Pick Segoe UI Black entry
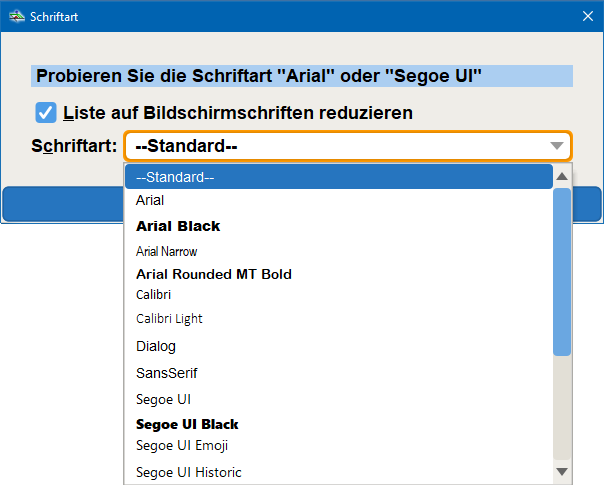604x486 pixels. pos(338,424)
